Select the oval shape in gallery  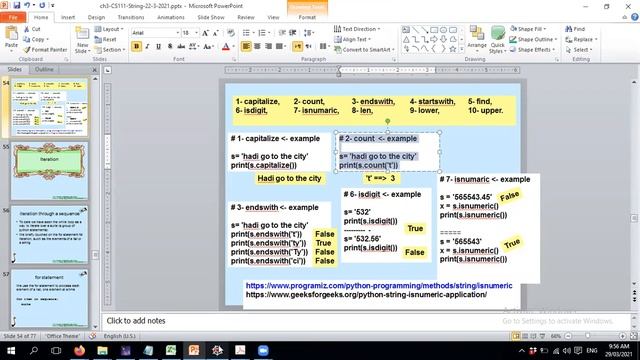(443, 30)
